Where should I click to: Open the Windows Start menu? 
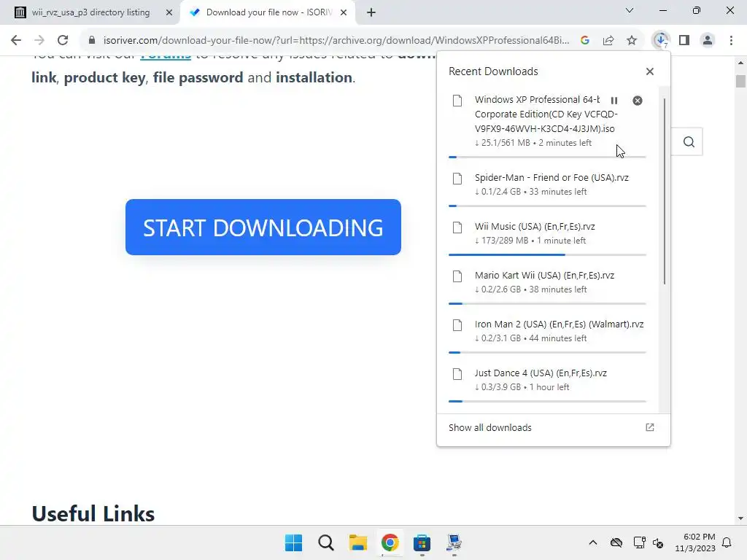coord(293,542)
